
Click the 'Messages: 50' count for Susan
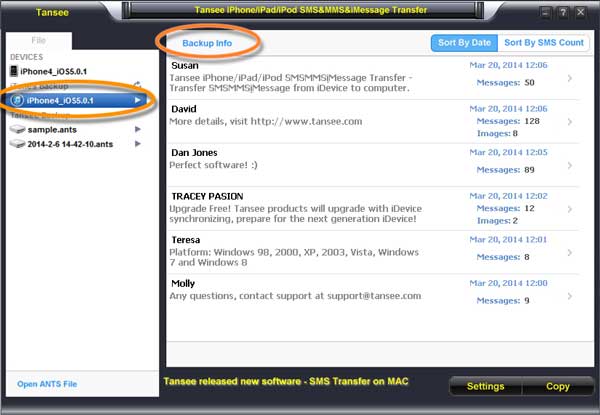click(x=505, y=83)
